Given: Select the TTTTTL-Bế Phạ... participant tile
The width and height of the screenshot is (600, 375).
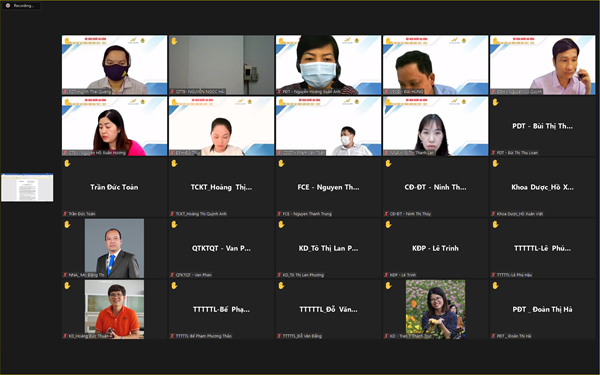Looking at the screenshot, I should point(221,309).
